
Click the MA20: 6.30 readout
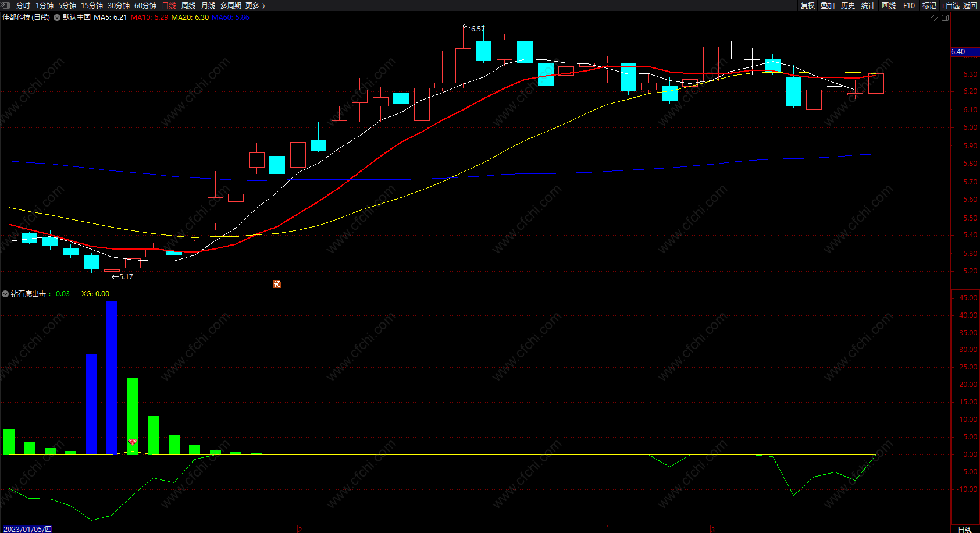pyautogui.click(x=190, y=17)
